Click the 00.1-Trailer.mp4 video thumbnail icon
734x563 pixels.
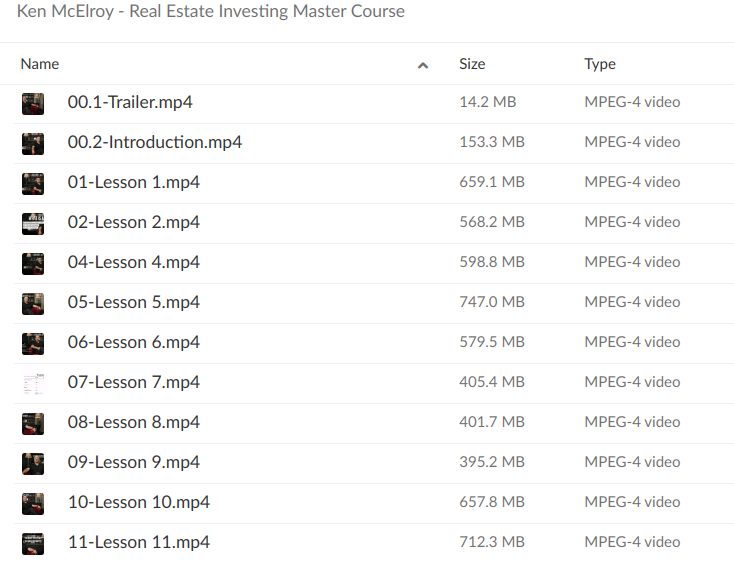coord(33,103)
